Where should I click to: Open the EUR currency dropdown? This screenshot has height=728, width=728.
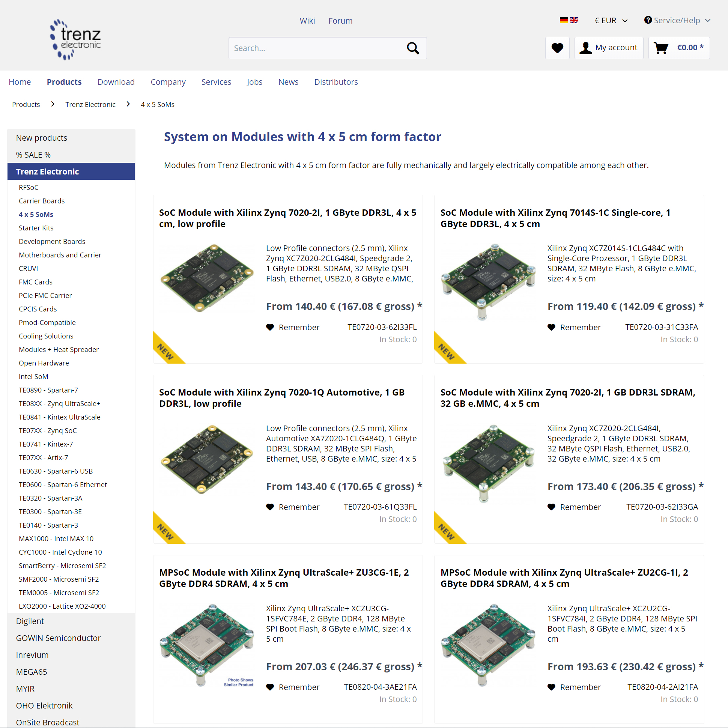[x=611, y=20]
